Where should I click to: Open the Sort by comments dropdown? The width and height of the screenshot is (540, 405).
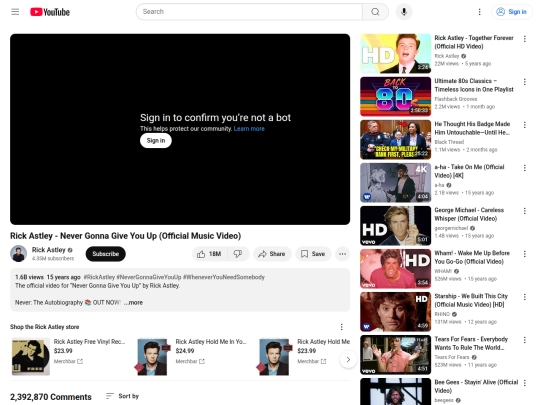(122, 396)
